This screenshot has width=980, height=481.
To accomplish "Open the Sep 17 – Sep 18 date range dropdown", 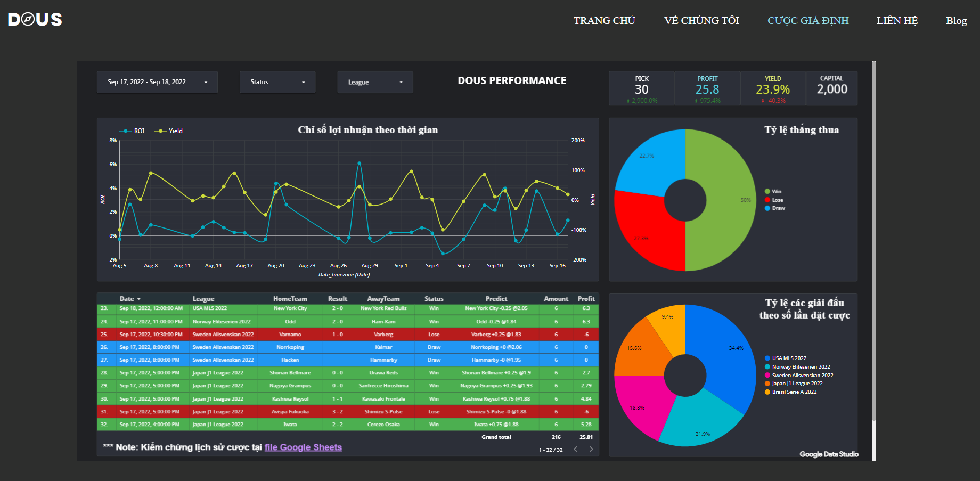I will [x=157, y=82].
